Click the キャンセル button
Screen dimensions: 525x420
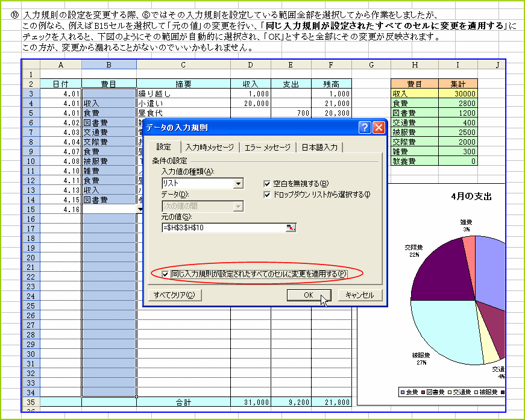(x=360, y=295)
